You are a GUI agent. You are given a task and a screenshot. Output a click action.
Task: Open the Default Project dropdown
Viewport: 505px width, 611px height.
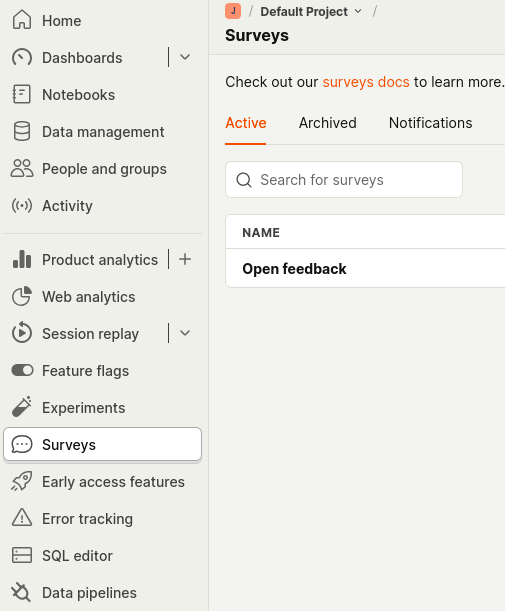tap(311, 12)
